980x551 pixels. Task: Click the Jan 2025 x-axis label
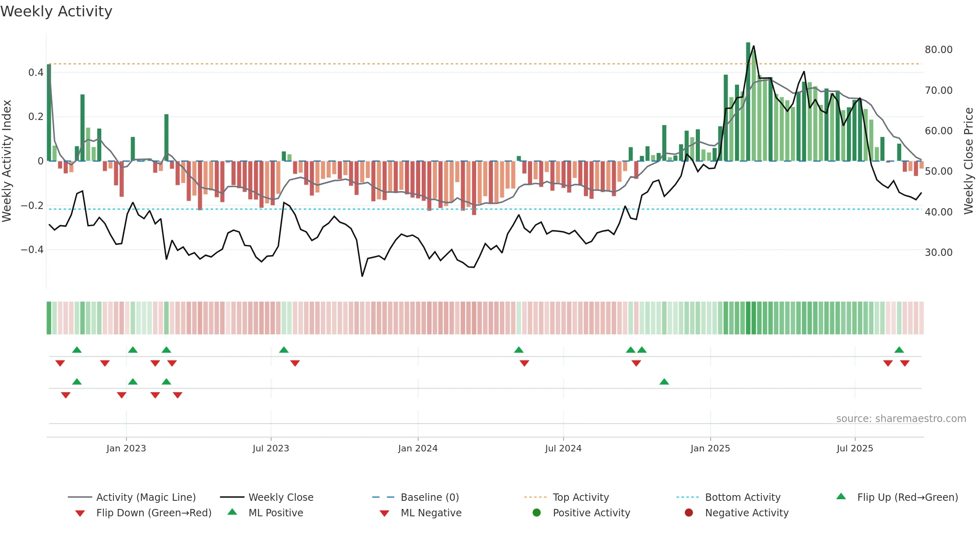[x=710, y=448]
